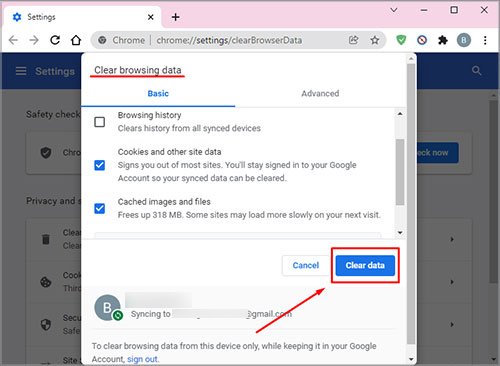Select the Settings browser tab

click(x=82, y=17)
